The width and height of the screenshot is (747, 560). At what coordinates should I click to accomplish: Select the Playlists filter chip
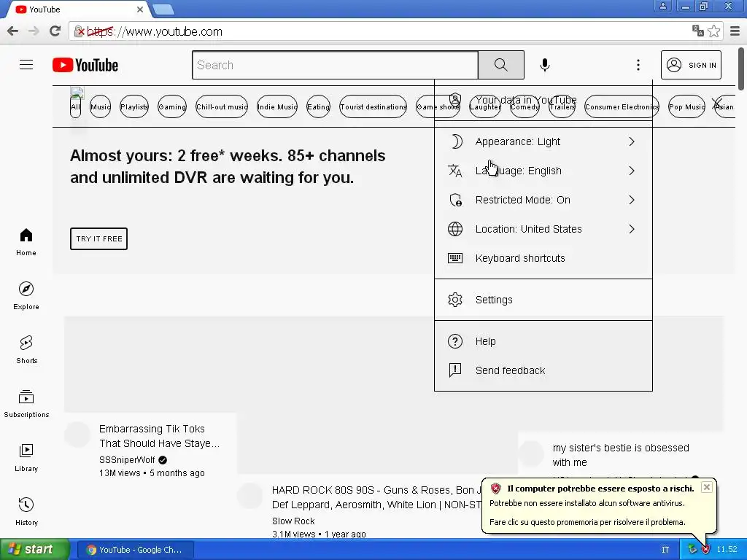(134, 106)
